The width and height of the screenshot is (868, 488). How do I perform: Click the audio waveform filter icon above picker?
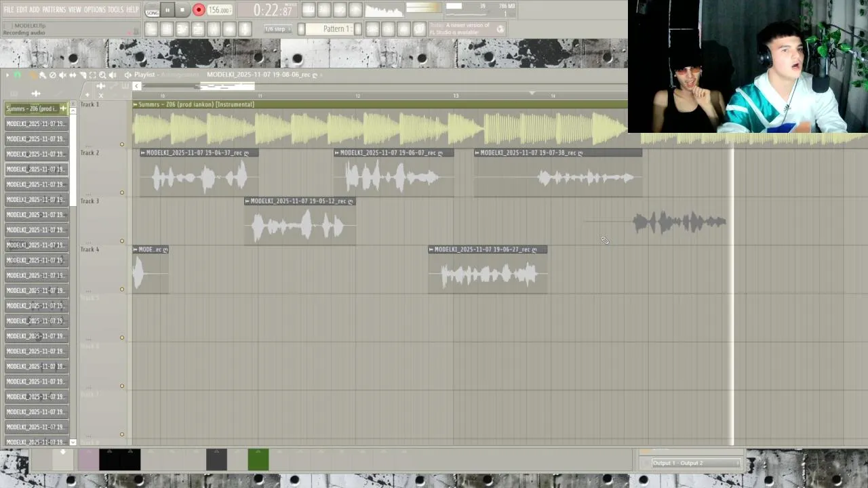point(36,94)
